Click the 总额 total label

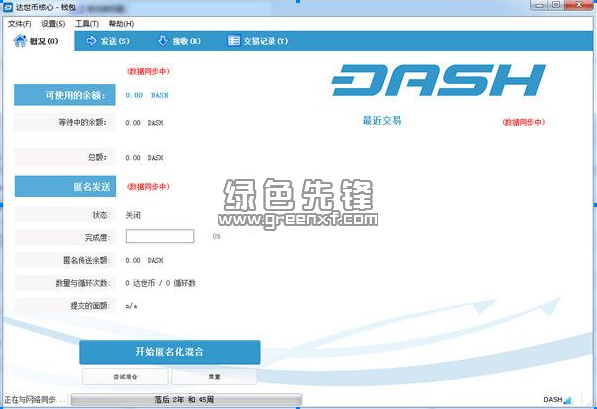65,157
